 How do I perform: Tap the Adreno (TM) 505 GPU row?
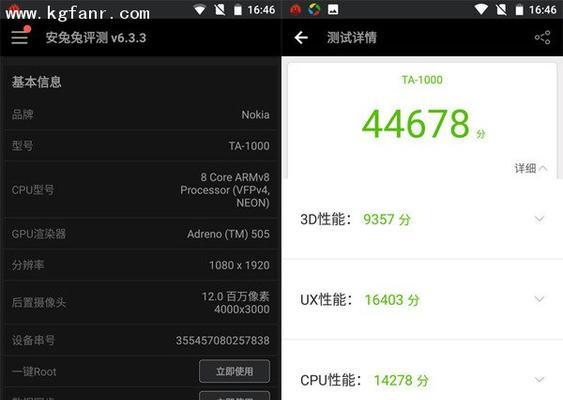[x=141, y=234]
